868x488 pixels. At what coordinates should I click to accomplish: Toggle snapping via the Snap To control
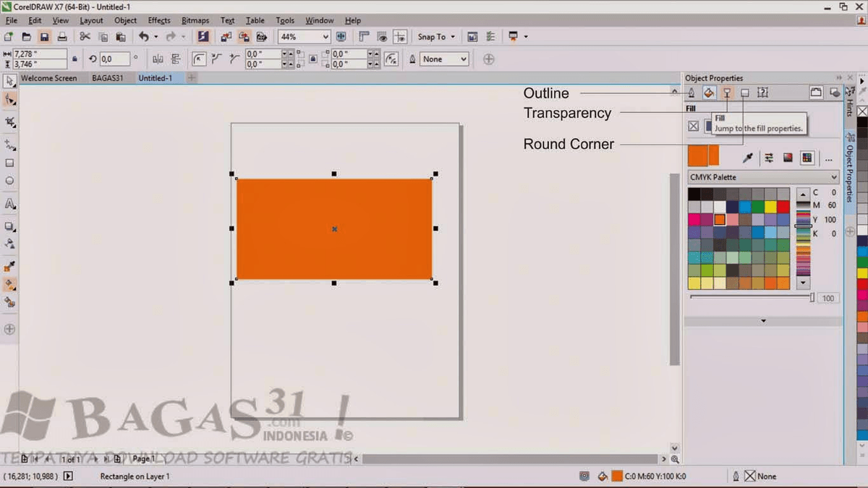point(434,36)
